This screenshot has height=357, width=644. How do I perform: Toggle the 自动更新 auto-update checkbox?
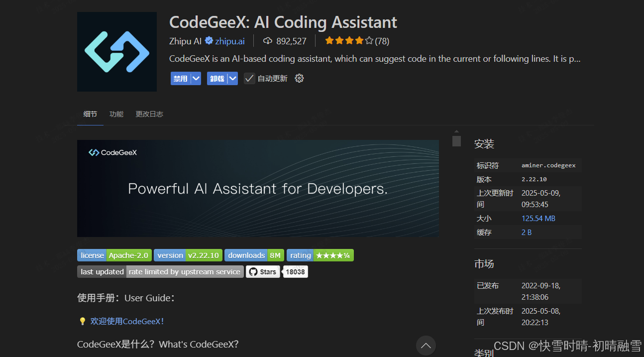pyautogui.click(x=249, y=78)
